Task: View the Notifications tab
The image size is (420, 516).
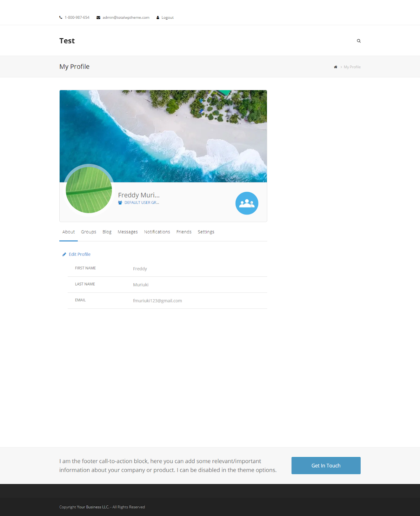Action: [157, 232]
